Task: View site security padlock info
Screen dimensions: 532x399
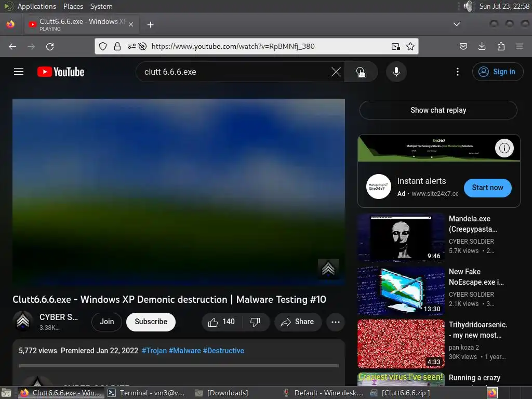Action: tap(117, 46)
